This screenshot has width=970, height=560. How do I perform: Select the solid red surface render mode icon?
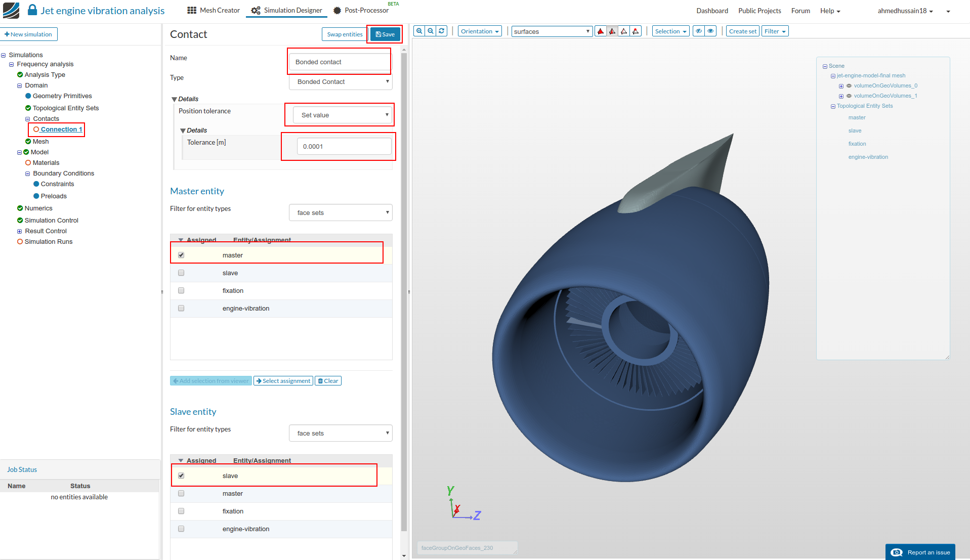click(601, 31)
